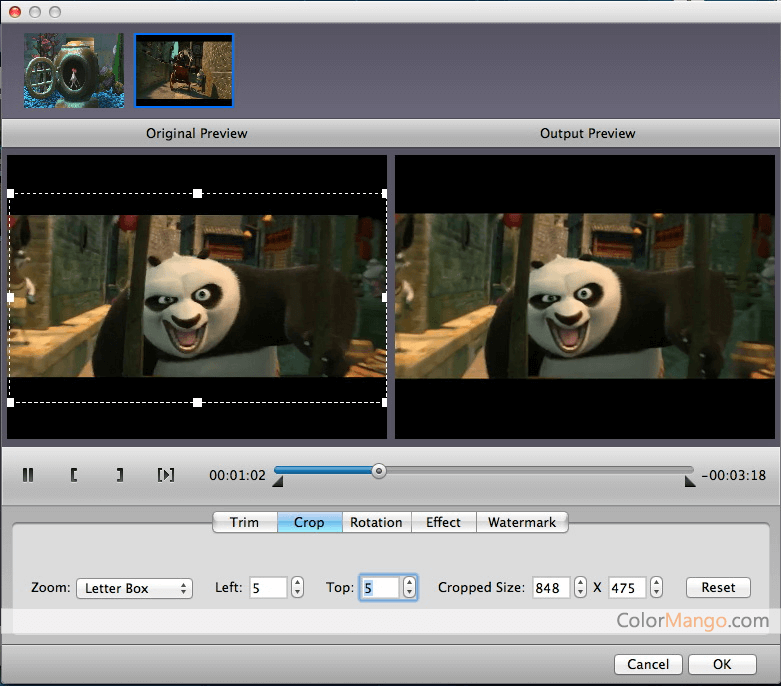The height and width of the screenshot is (686, 781).
Task: Click the remaining time -00:03:18
Action: 734,475
